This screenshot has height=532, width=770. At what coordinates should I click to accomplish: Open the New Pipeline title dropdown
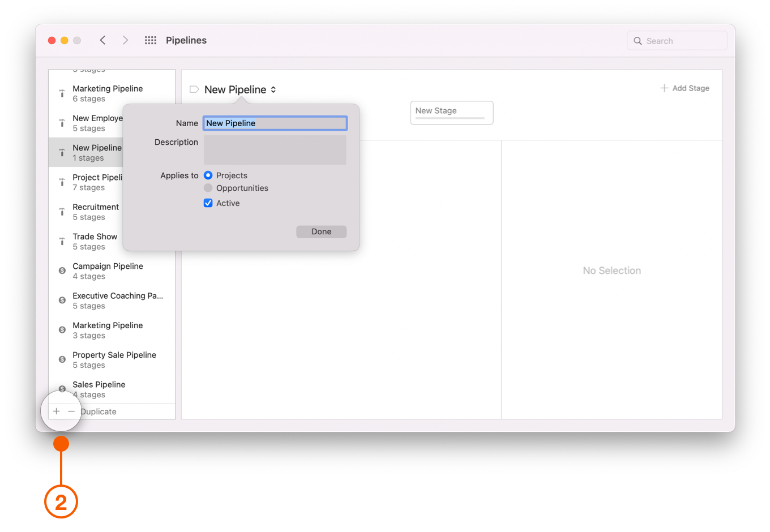coord(273,89)
